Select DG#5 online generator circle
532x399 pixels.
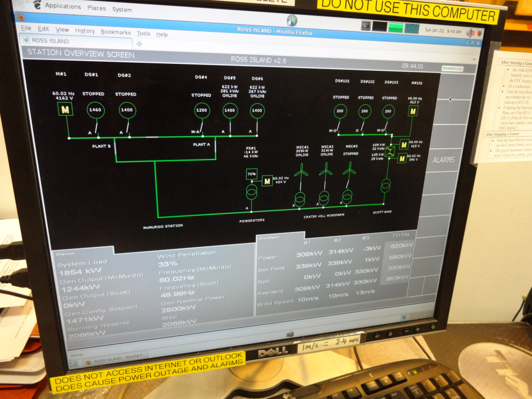point(230,110)
